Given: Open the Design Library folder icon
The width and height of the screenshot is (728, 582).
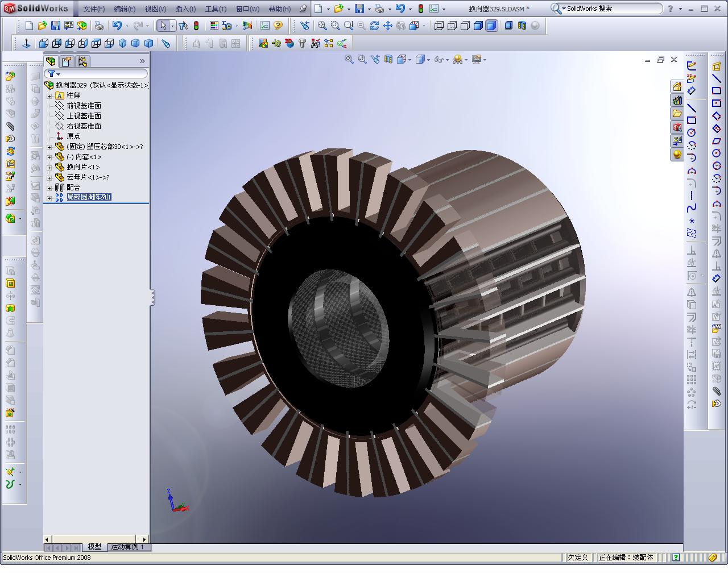Looking at the screenshot, I should [x=677, y=114].
